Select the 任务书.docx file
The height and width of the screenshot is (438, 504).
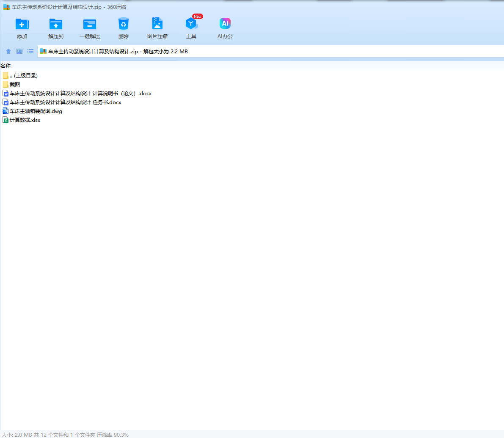pos(62,102)
